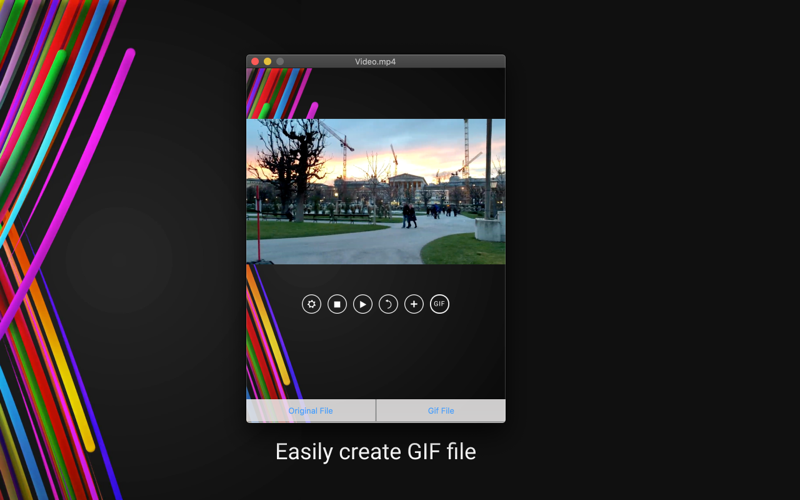Click the park video preview frame
800x500 pixels.
(376, 191)
